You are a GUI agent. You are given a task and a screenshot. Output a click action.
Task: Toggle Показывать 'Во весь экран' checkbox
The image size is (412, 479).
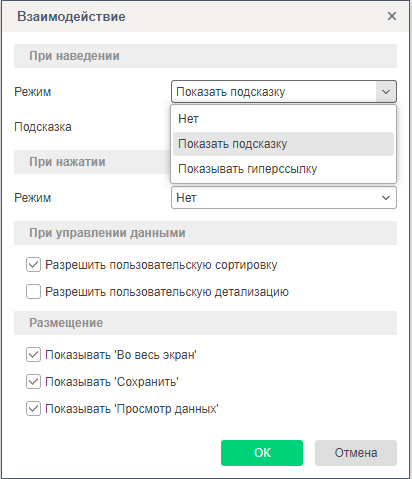click(33, 355)
